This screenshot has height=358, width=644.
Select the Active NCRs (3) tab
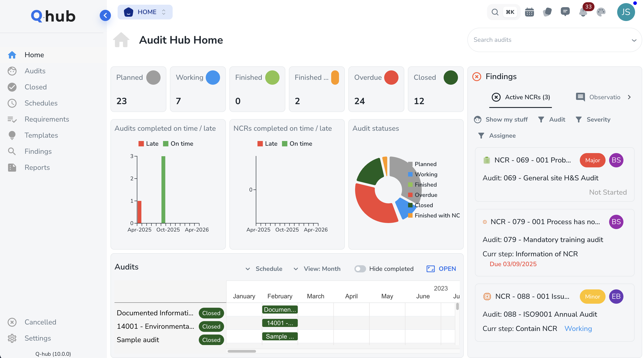coord(521,97)
